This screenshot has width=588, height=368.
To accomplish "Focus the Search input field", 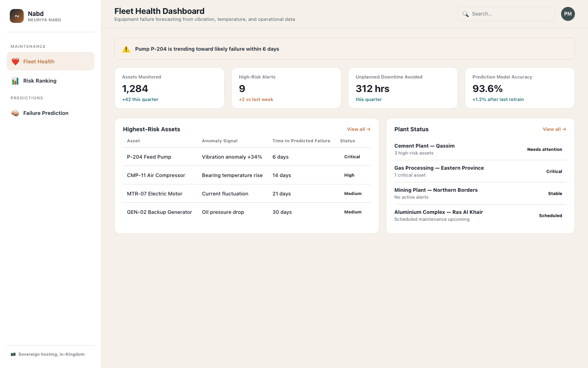I will [506, 14].
